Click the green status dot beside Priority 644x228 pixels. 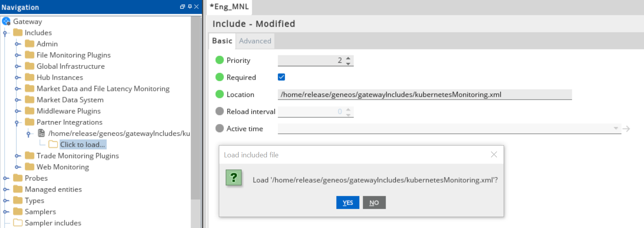220,60
